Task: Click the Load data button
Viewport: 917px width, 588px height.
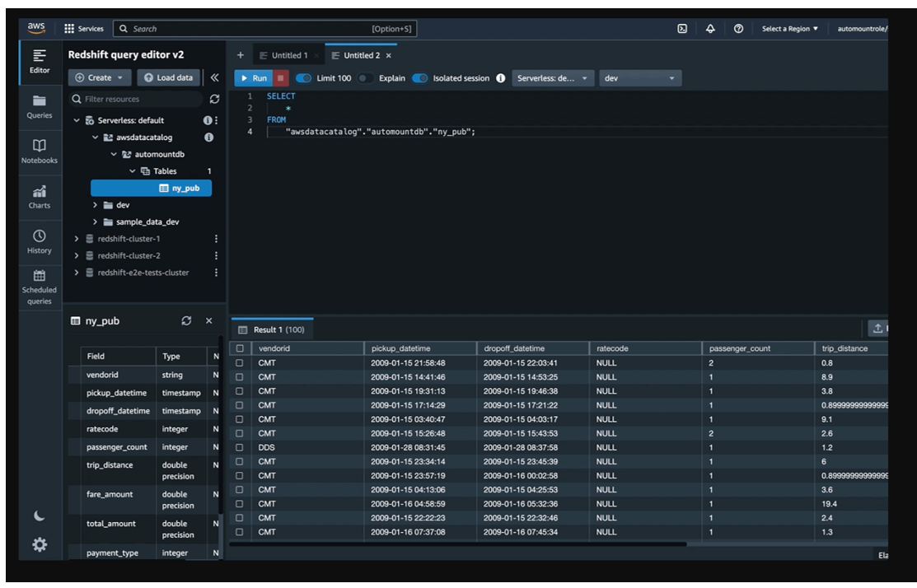Action: (168, 77)
